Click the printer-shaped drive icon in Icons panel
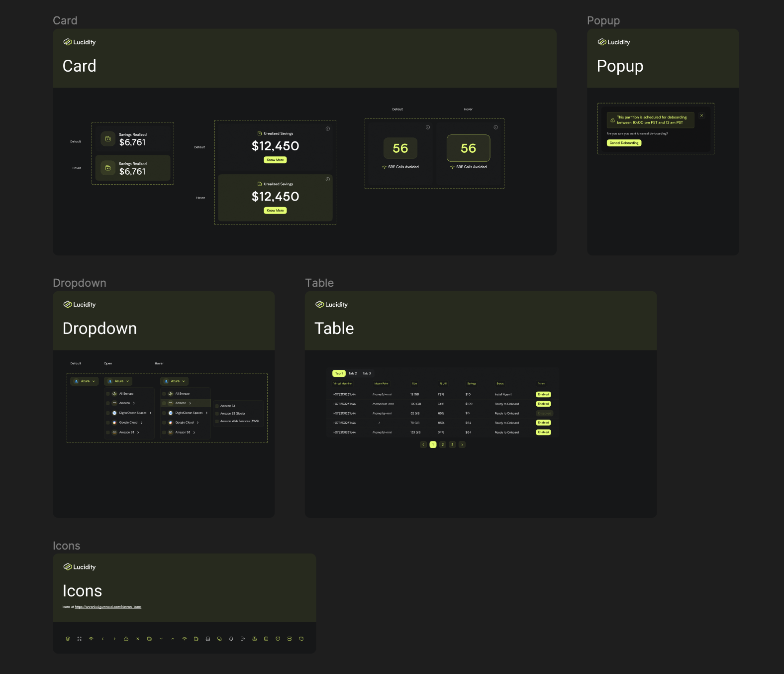 (x=208, y=639)
